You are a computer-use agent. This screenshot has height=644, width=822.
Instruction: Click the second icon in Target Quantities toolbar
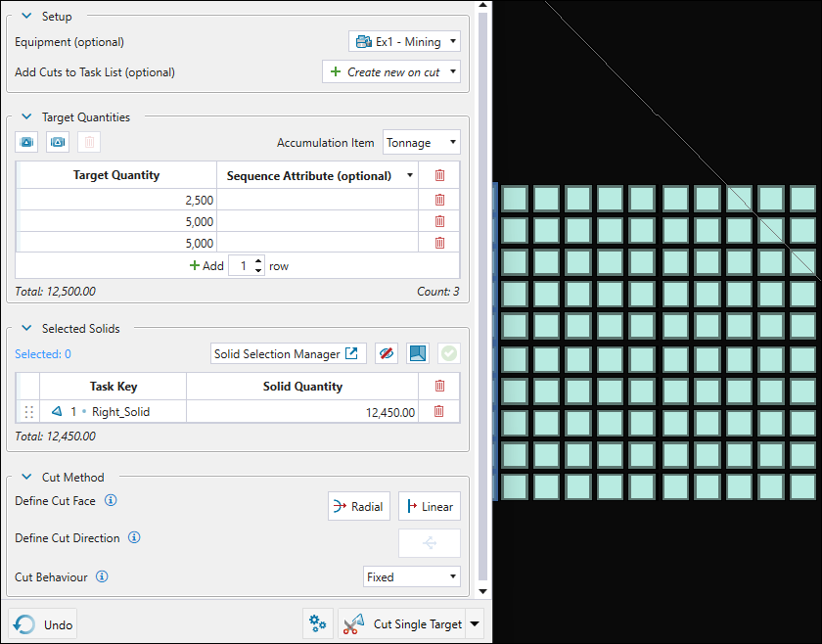(x=58, y=143)
